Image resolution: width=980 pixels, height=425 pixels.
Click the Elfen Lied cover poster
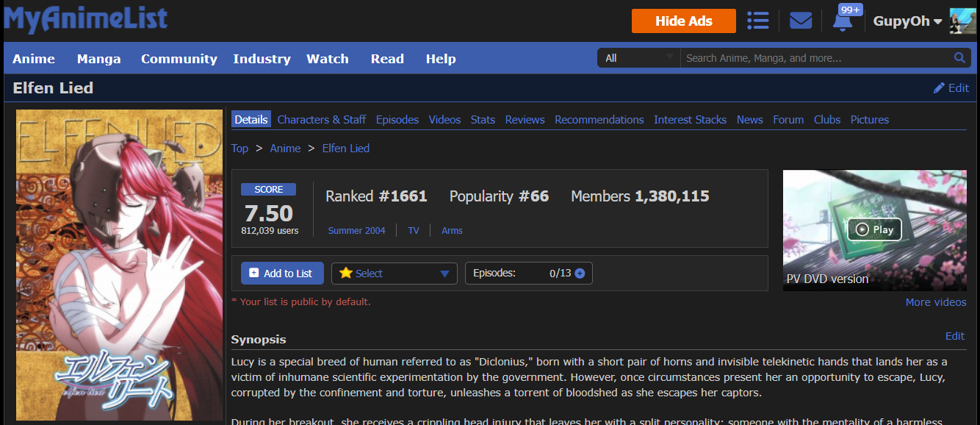[x=119, y=265]
